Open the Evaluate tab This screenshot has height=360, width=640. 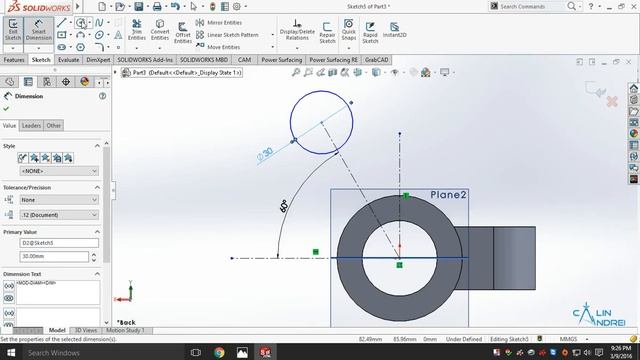68,60
